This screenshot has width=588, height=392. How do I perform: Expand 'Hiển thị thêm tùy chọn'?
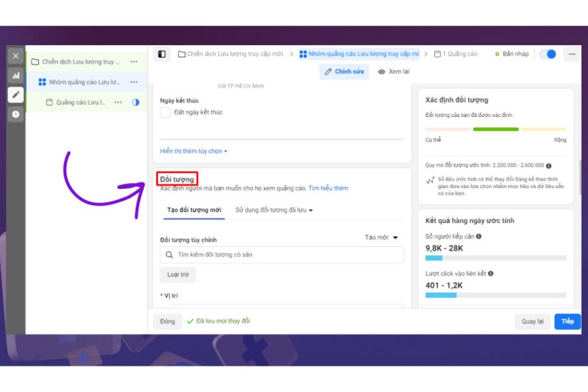coord(194,151)
